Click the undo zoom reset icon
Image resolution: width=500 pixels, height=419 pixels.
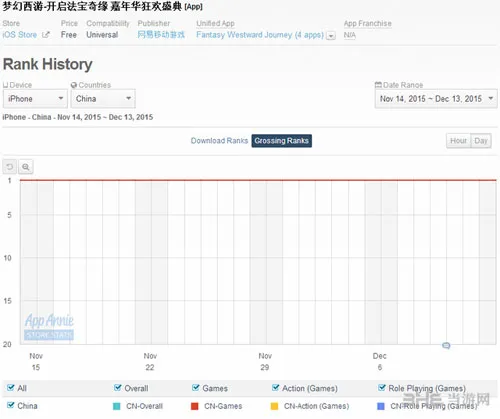(10, 167)
